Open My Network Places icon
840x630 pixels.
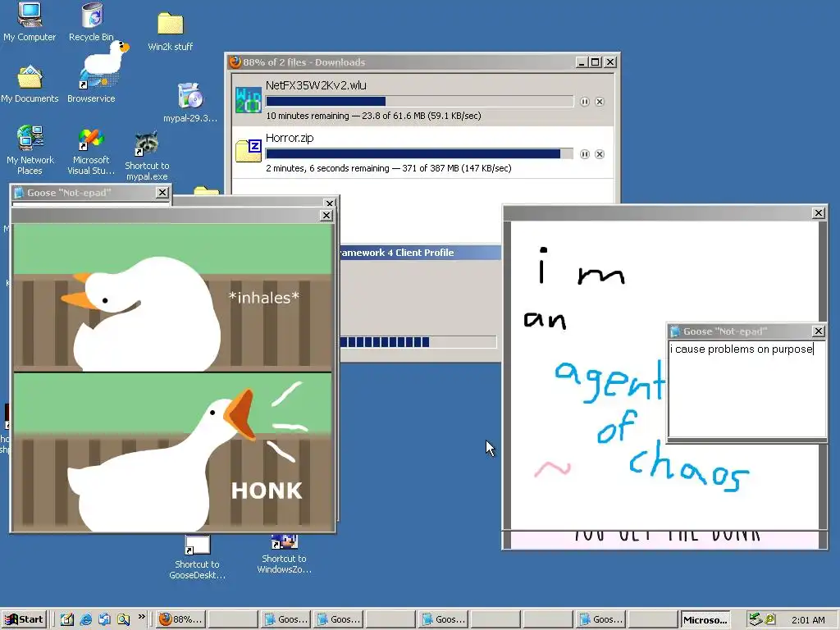click(30, 150)
